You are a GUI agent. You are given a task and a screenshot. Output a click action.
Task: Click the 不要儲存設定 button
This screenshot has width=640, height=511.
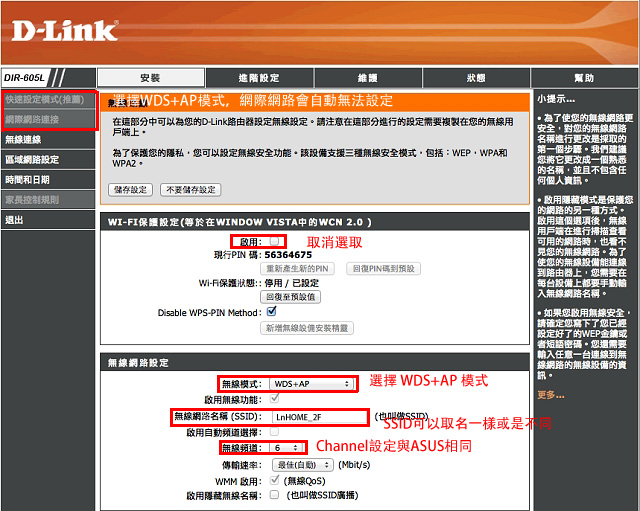[x=191, y=190]
